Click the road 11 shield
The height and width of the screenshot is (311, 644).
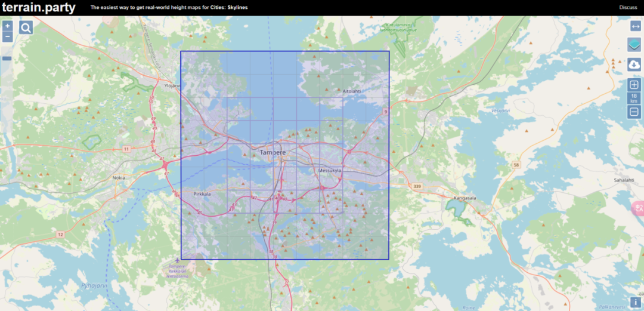pos(126,149)
